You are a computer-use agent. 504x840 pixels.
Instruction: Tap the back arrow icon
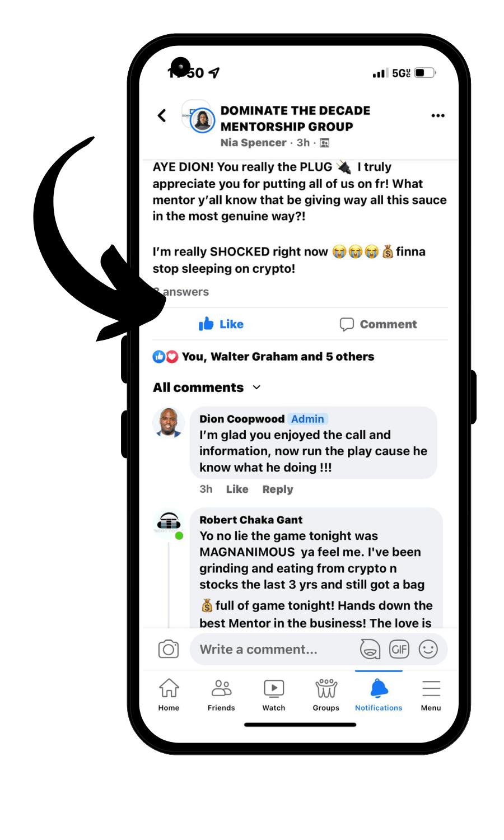click(x=162, y=116)
